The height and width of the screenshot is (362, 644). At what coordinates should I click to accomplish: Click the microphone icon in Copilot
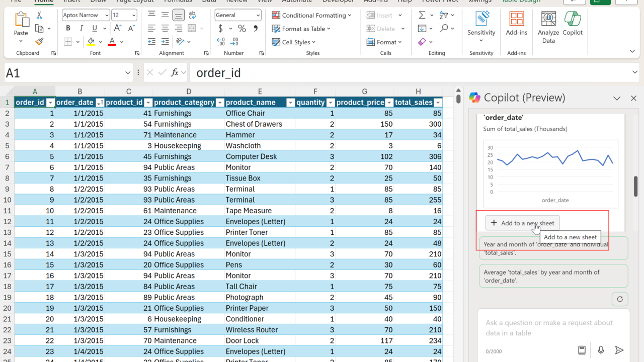601,350
